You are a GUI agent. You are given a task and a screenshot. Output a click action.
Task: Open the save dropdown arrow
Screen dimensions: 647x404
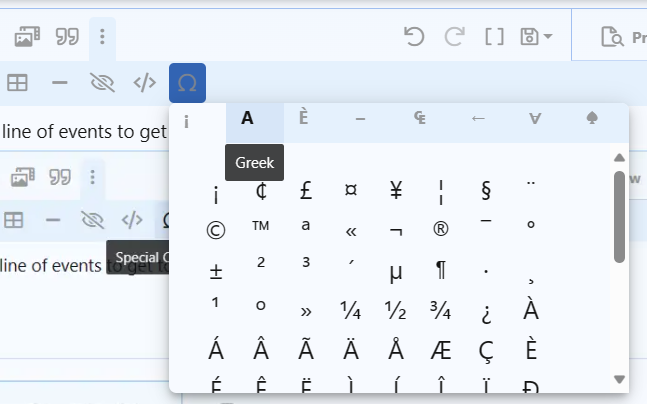pos(549,37)
